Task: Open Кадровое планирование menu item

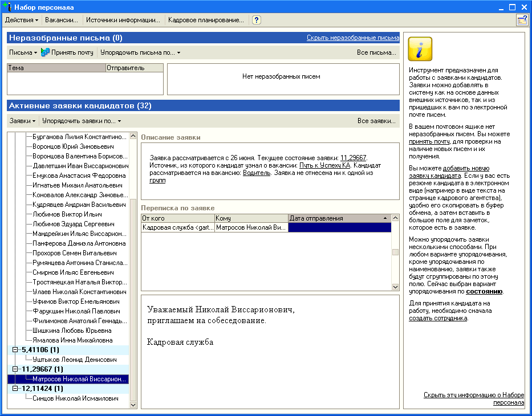Action: click(x=206, y=20)
